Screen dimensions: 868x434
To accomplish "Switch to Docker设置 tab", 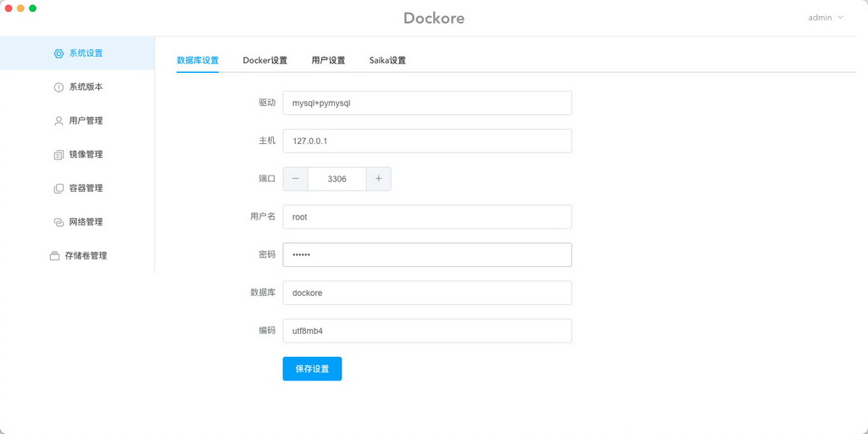I will (265, 60).
